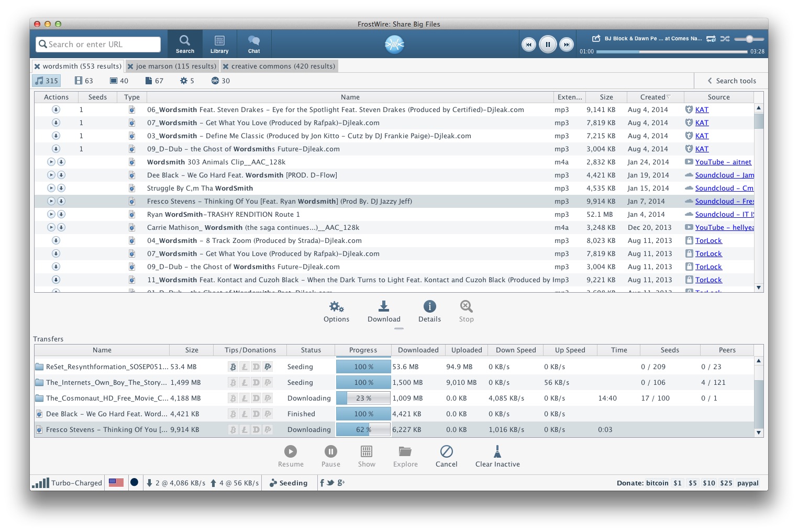This screenshot has width=798, height=532.
Task: Filter results to 30 torrent files
Action: [x=220, y=81]
